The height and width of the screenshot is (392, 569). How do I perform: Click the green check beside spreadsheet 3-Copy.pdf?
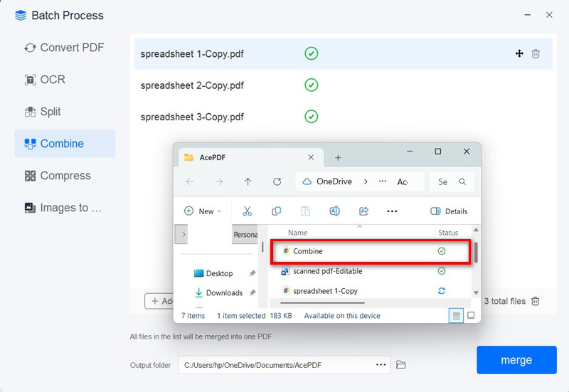[312, 117]
